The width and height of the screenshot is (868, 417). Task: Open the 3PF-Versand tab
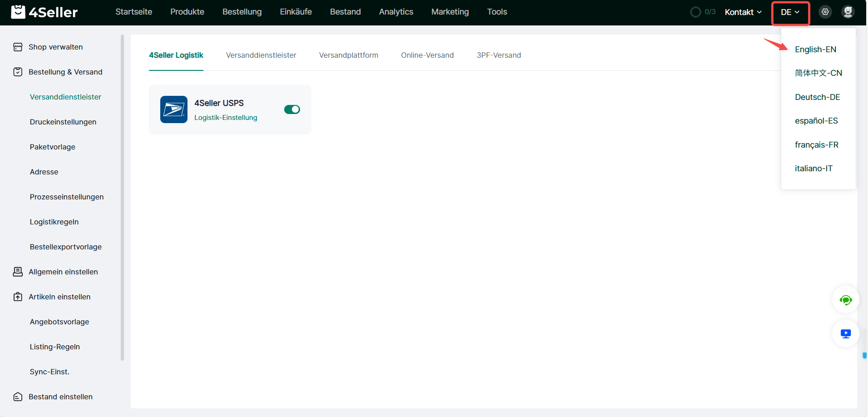498,55
